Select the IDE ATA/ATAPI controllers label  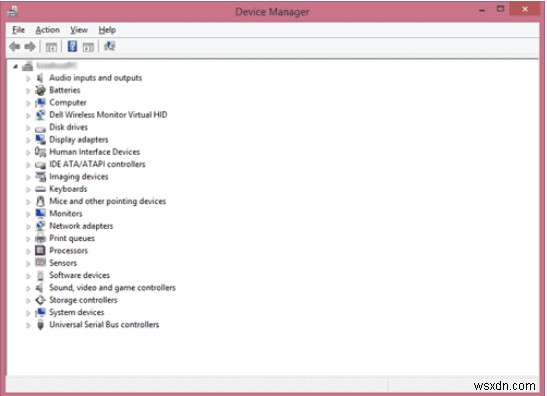point(97,164)
